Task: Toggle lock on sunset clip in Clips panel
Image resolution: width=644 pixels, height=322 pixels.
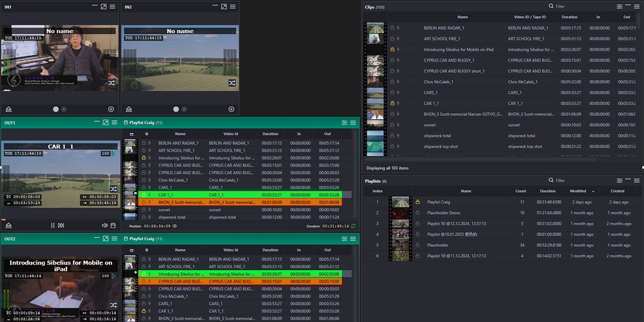Action: coord(392,125)
